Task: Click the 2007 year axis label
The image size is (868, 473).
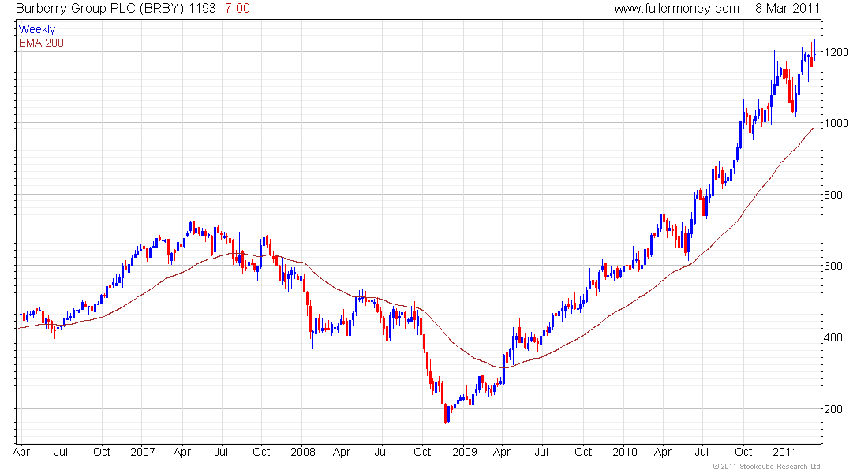Action: 142,452
